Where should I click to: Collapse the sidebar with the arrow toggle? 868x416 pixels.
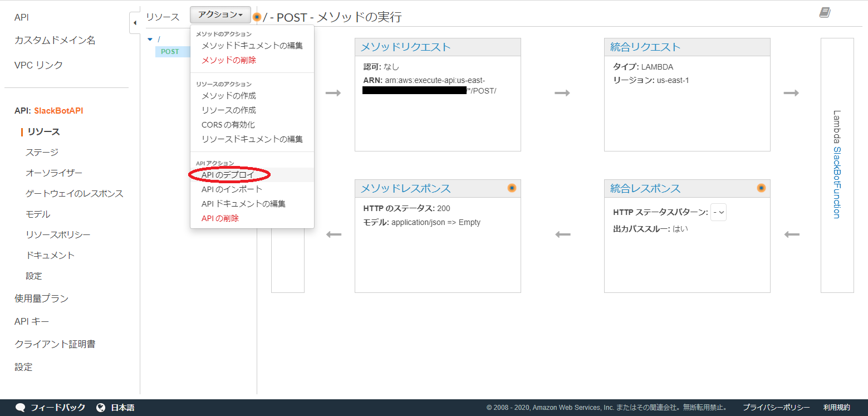click(x=135, y=23)
